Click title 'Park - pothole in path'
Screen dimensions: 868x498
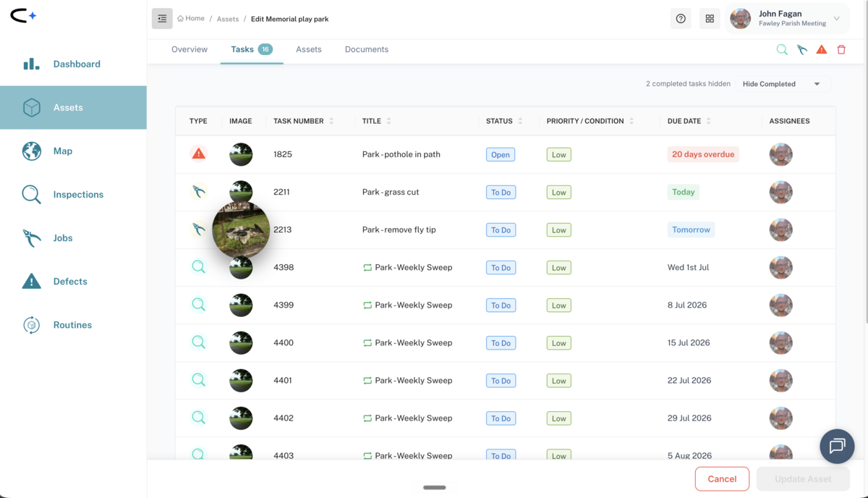401,154
